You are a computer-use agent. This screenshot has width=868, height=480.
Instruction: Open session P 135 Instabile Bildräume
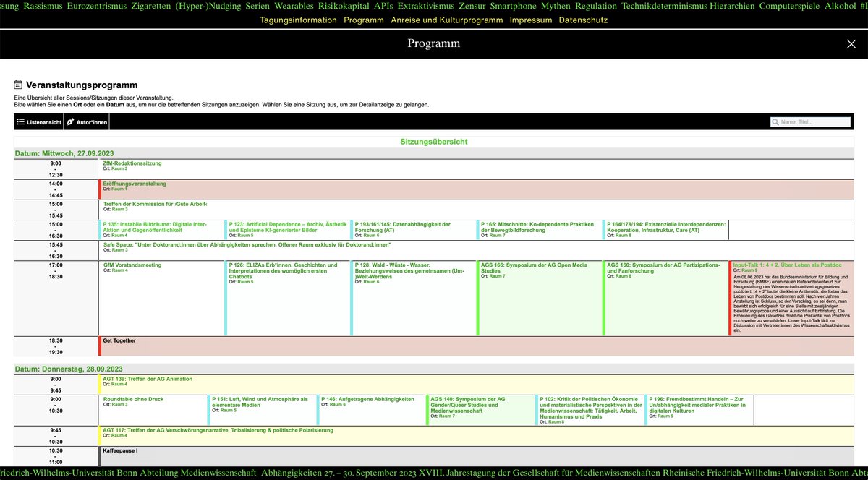pos(154,227)
